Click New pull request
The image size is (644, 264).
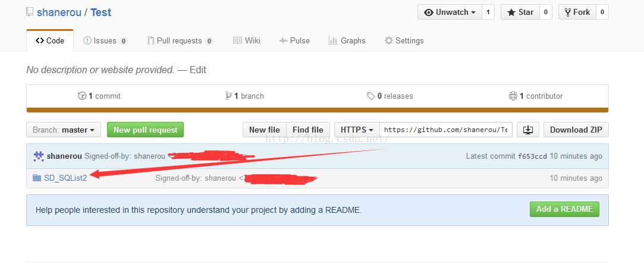click(x=146, y=130)
